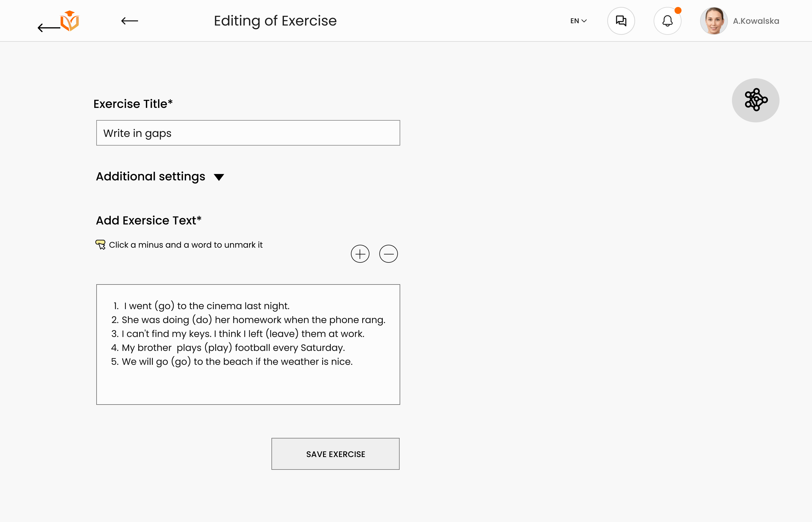
Task: Select the word 'went' in sentence 1
Action: click(140, 306)
